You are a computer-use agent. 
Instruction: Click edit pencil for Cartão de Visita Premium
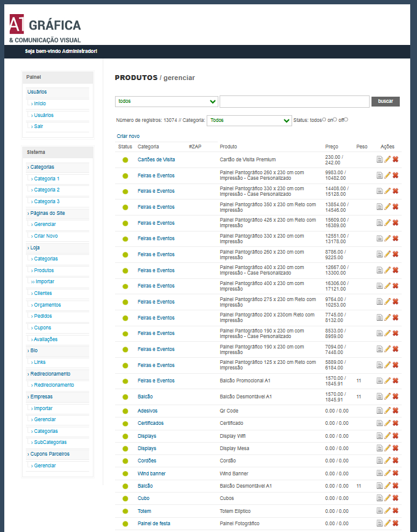tap(387, 159)
